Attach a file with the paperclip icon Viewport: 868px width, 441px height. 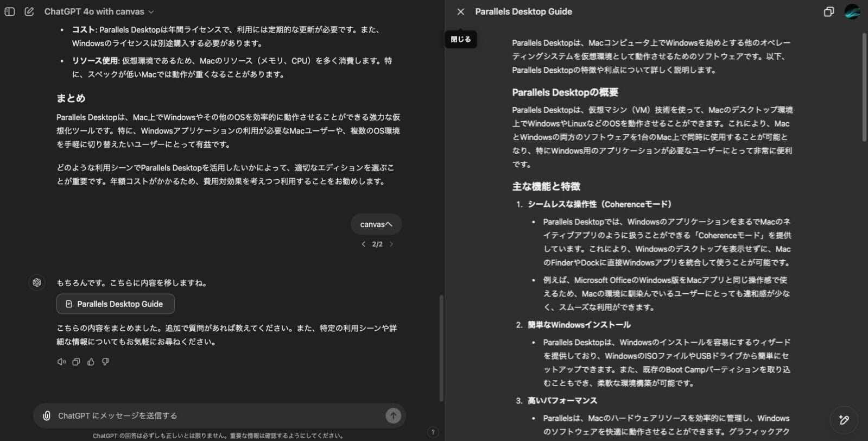[x=47, y=415]
